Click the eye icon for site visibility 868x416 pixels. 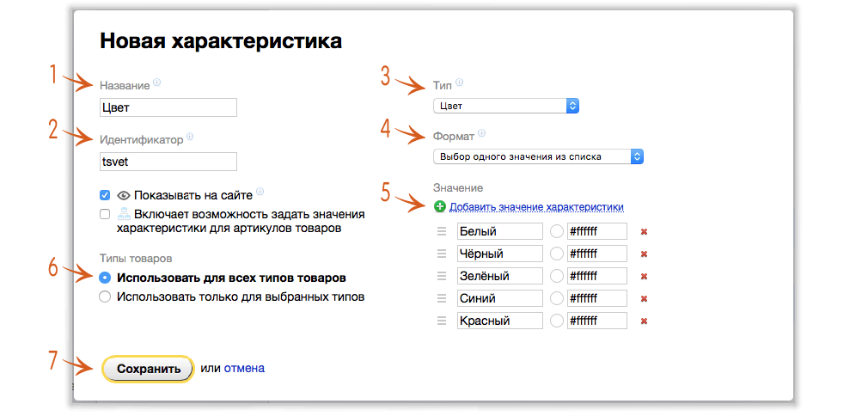tap(123, 195)
